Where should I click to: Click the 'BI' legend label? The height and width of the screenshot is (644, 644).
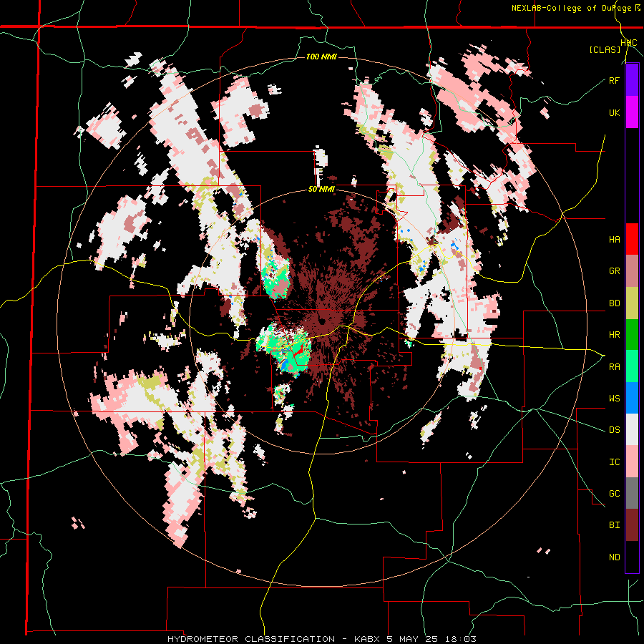click(x=615, y=525)
